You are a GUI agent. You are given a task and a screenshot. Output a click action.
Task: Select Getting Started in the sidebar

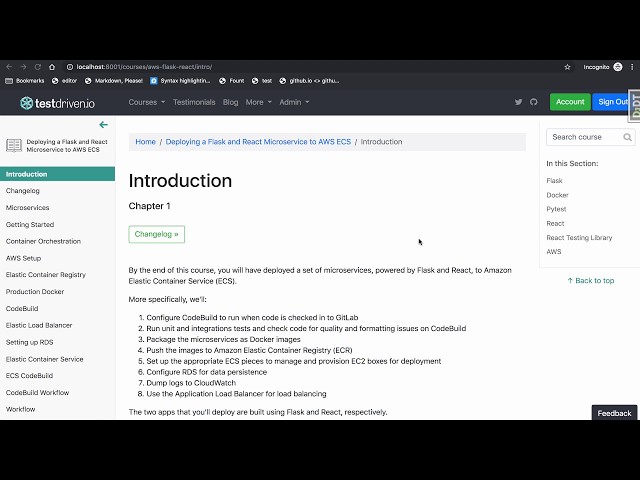[x=30, y=224]
